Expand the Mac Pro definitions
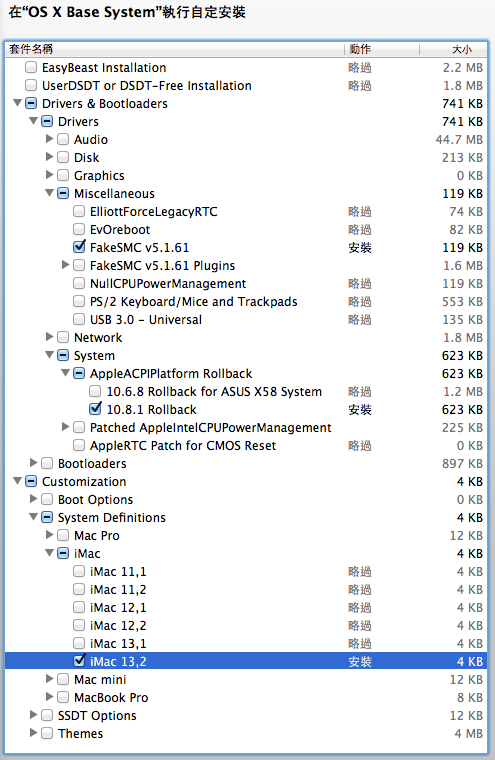Viewport: 495px width, 760px height. (49, 535)
